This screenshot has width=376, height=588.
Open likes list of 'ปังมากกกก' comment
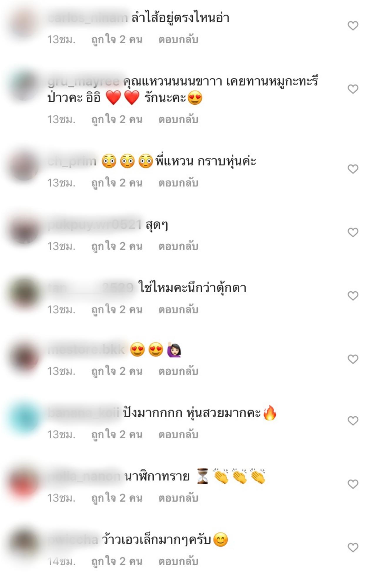coord(117,435)
